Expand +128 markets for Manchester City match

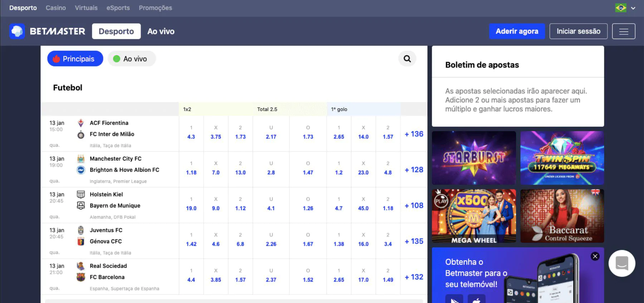click(x=414, y=170)
